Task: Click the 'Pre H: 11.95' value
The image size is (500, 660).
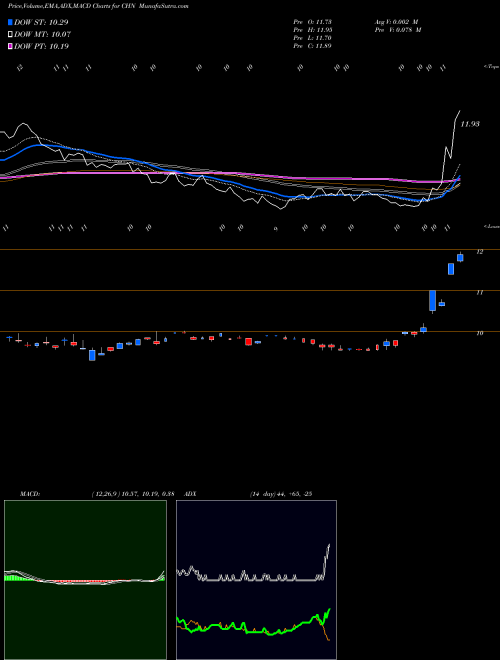Action: click(313, 30)
